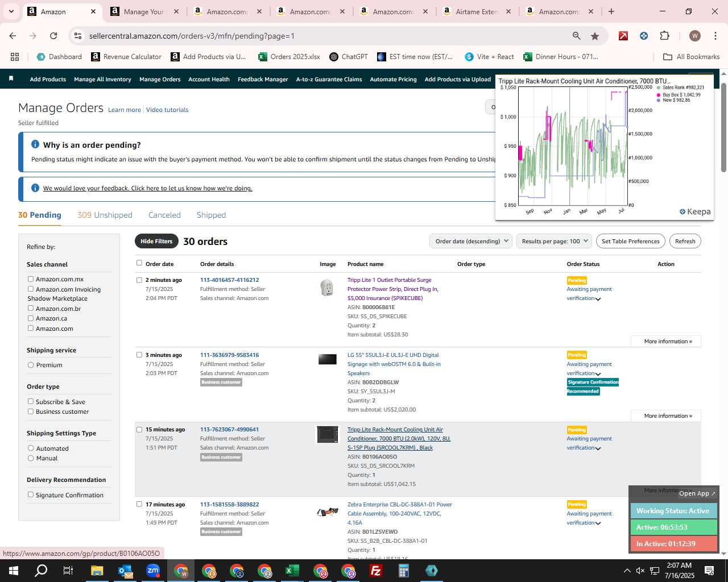Open Windows search from the taskbar
This screenshot has width=728, height=582.
click(x=41, y=571)
